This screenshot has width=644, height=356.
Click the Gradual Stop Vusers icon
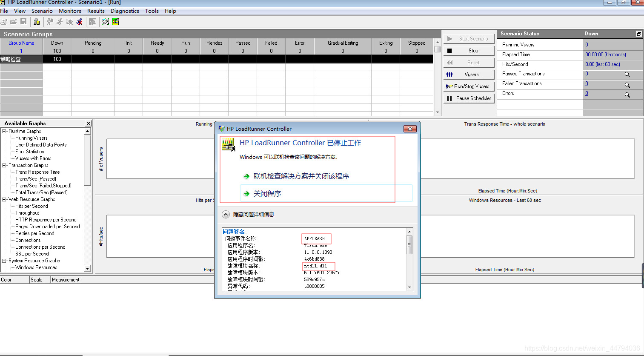tap(69, 22)
